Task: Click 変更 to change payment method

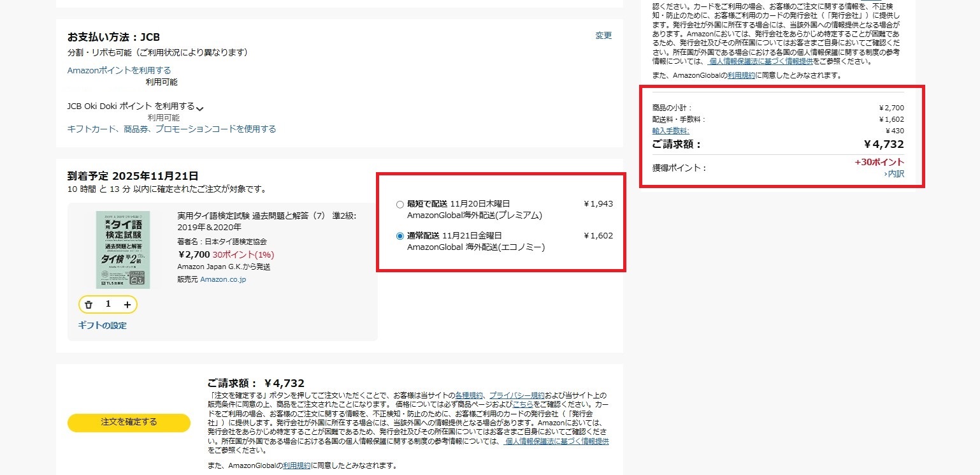Action: coord(603,36)
